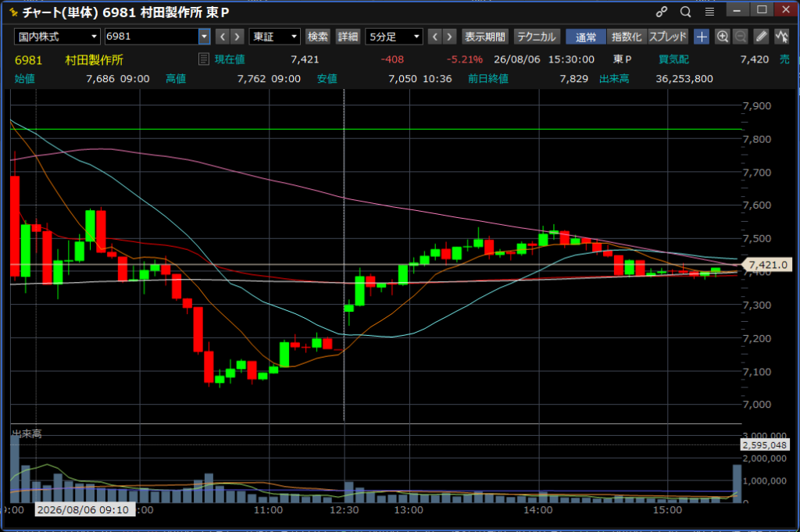Expand the stock code 6981 dropdown arrow
The width and height of the screenshot is (800, 532).
[x=204, y=37]
